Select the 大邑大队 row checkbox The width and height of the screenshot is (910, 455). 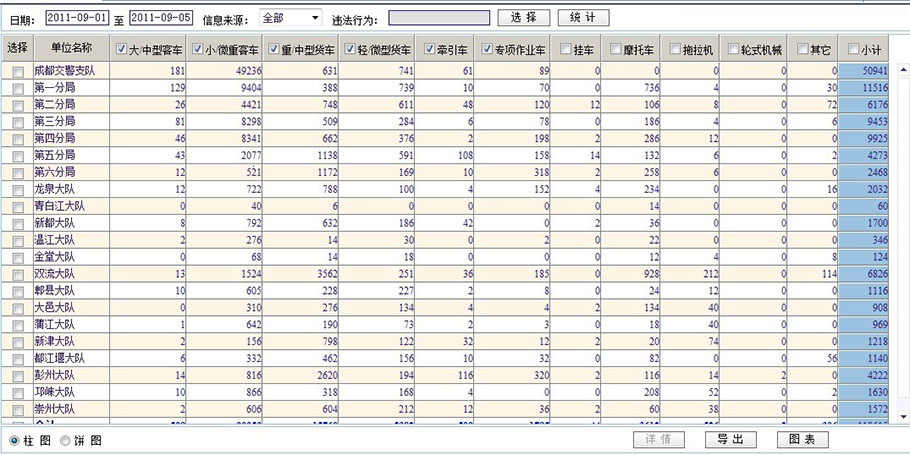tap(18, 308)
